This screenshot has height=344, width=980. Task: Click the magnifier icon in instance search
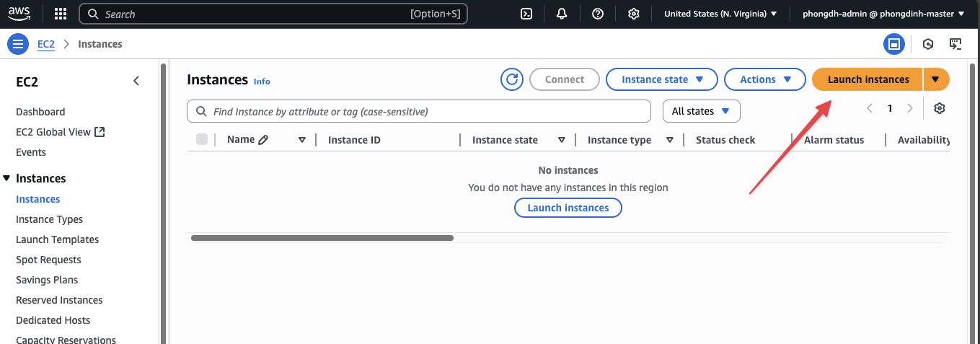[x=200, y=112]
